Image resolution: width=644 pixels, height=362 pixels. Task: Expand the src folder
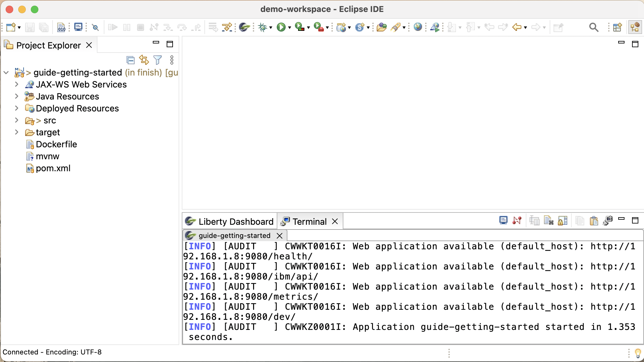[x=17, y=120]
